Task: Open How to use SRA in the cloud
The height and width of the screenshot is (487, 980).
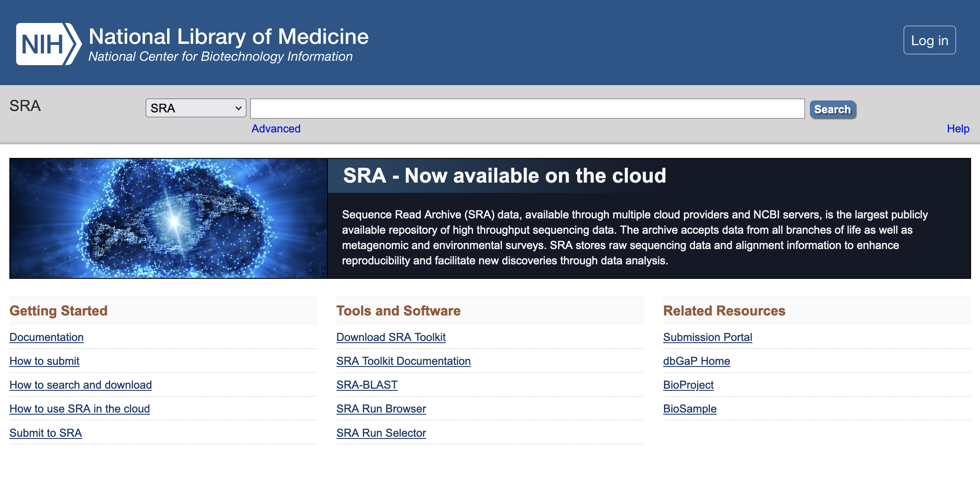Action: click(x=80, y=409)
